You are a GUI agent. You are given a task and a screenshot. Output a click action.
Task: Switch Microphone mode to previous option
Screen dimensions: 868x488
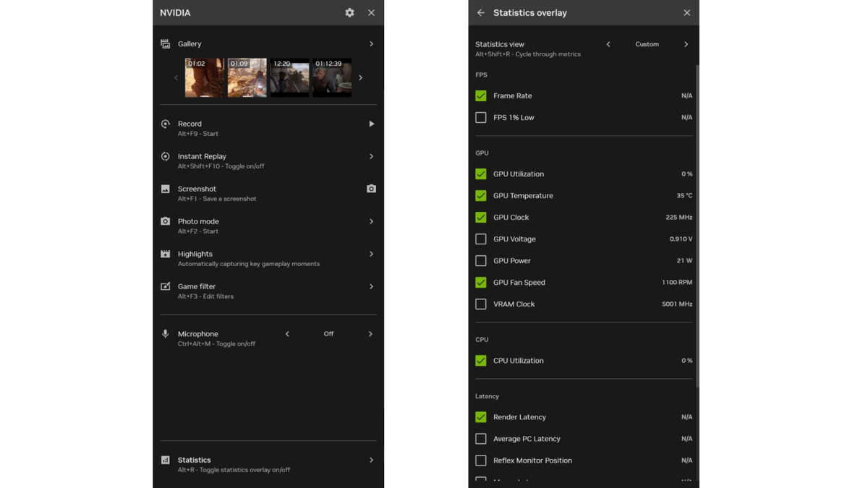click(x=287, y=334)
